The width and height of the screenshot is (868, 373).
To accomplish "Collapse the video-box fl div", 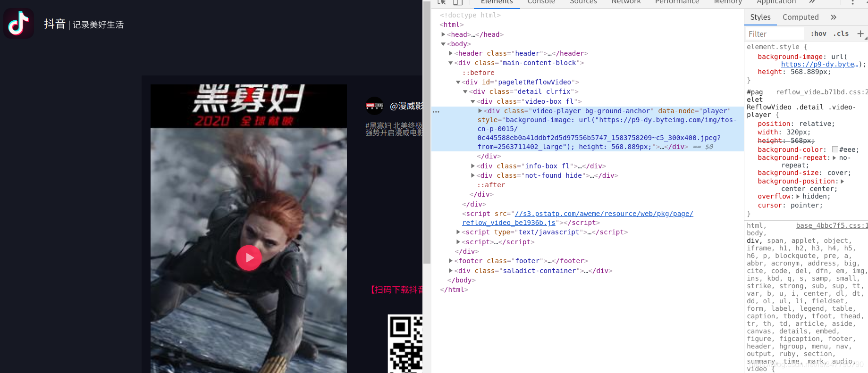I will point(473,101).
